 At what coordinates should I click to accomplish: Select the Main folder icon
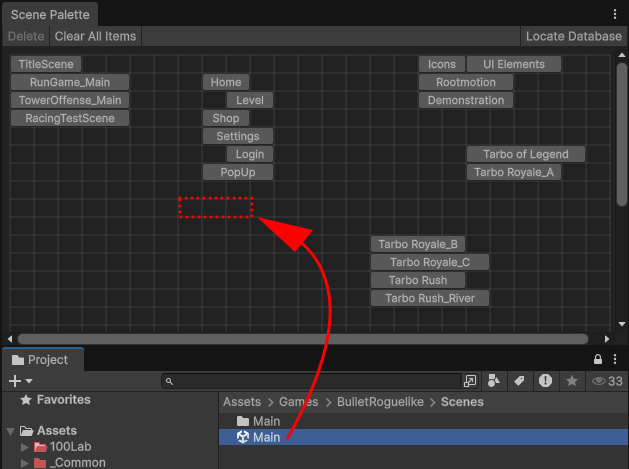[x=243, y=421]
